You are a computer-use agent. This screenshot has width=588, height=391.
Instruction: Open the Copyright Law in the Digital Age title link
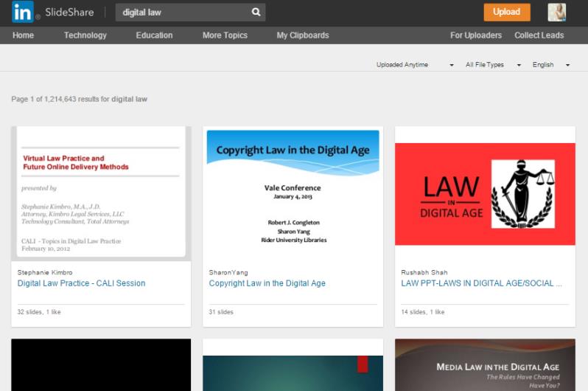pyautogui.click(x=267, y=283)
